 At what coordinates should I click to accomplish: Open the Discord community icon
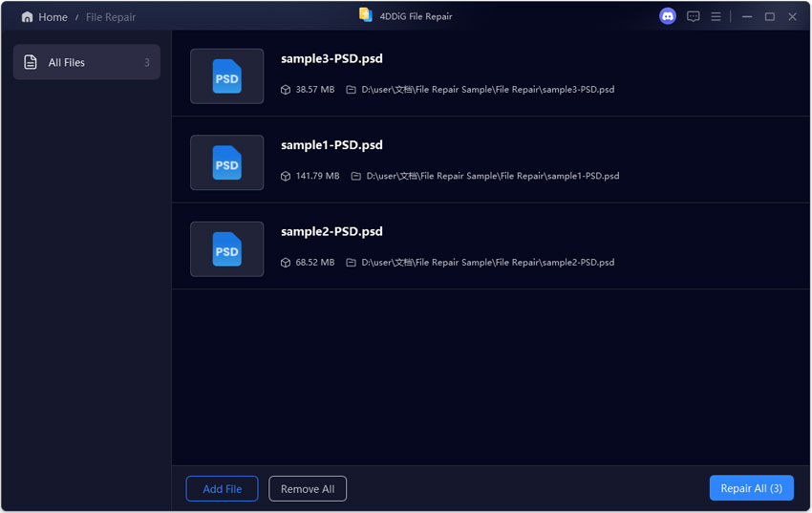(668, 16)
